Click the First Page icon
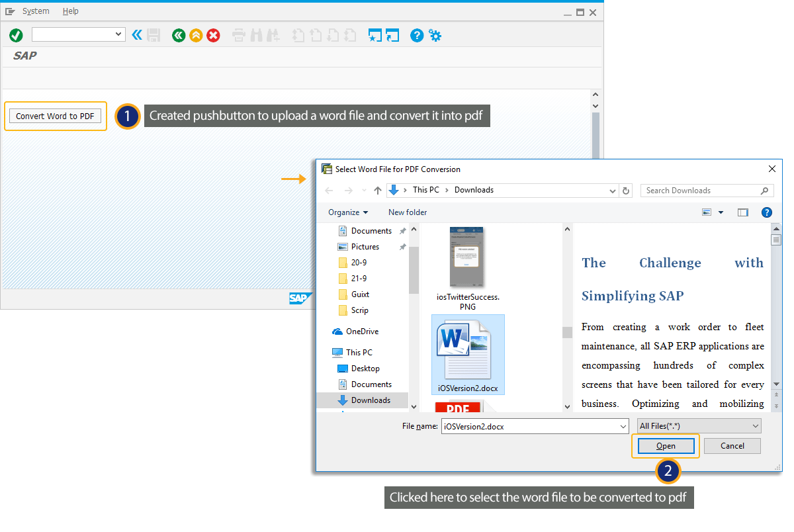 pyautogui.click(x=299, y=35)
